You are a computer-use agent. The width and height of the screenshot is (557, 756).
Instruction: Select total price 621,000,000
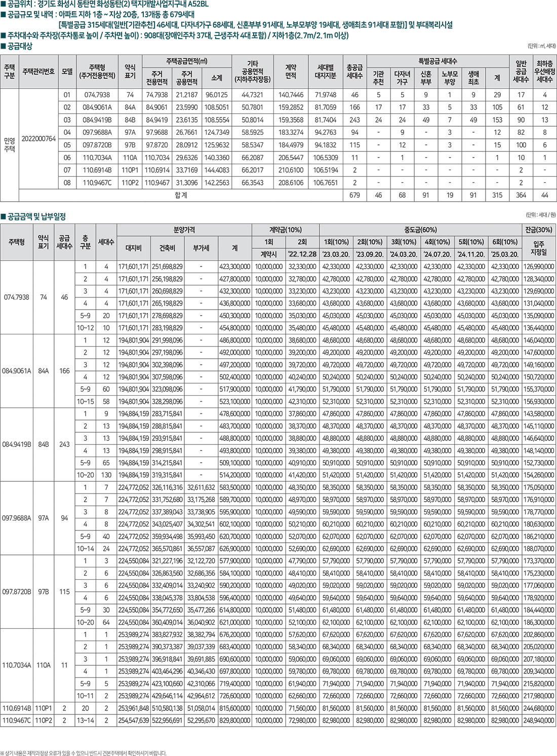(235, 622)
